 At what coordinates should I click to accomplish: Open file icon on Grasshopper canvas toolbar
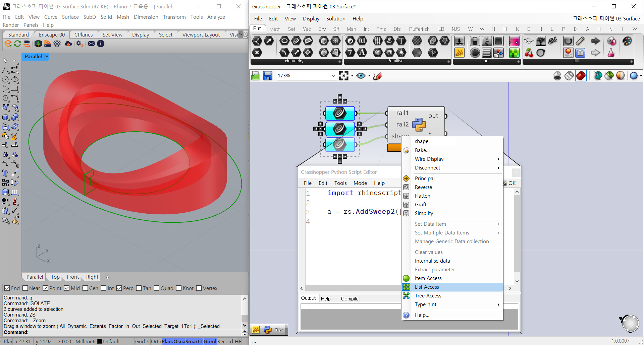pos(255,76)
